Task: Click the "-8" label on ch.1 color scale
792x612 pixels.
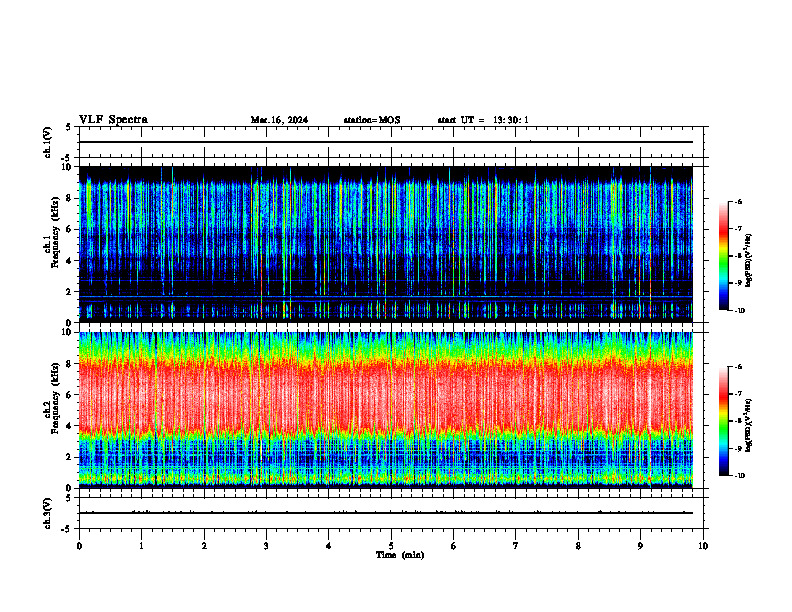Action: [x=738, y=256]
